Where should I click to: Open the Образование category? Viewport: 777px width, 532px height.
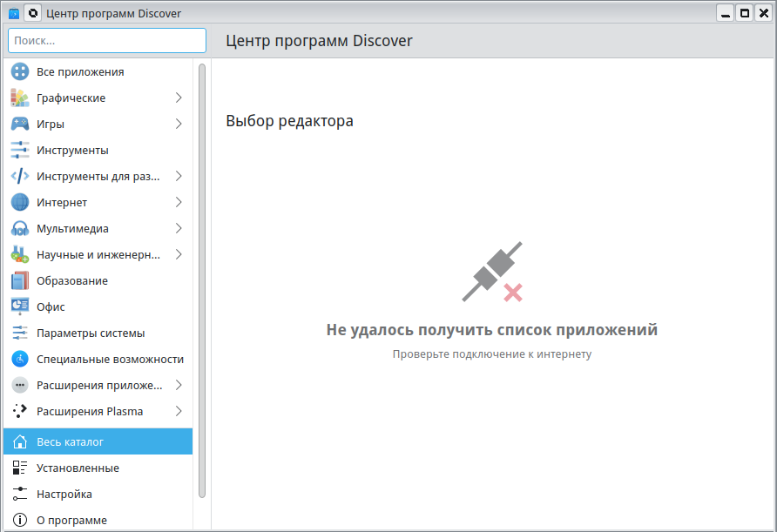(x=98, y=281)
